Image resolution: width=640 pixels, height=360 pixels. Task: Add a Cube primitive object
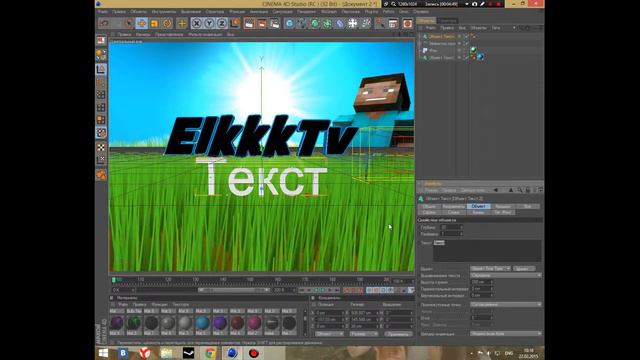289,23
